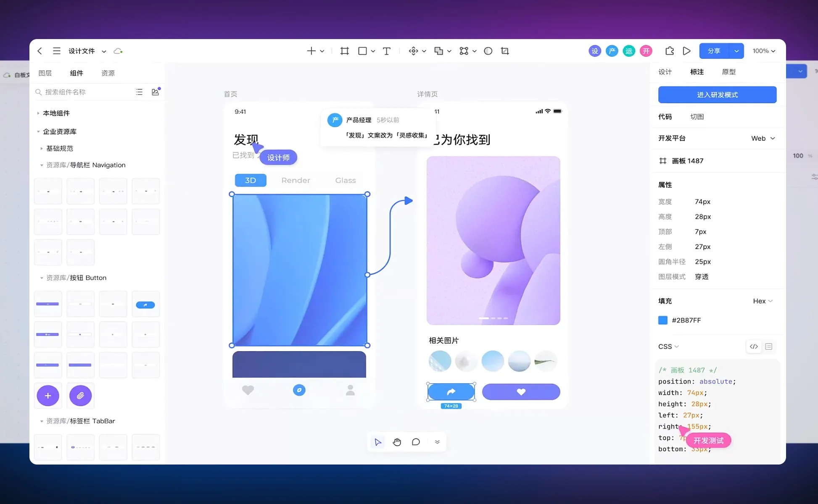Click the crop tool icon
Screen dimensions: 818x504
point(505,51)
